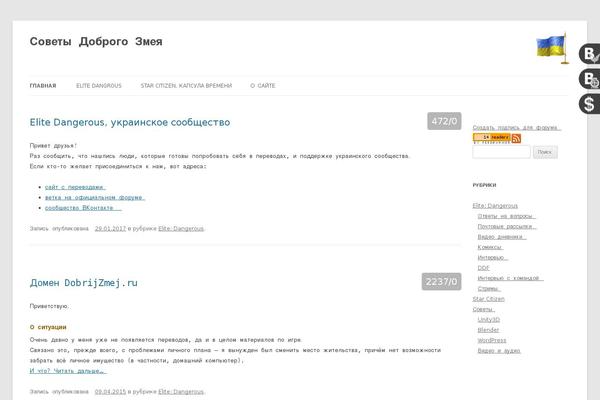Open the orange RSS feed icon
Screen dimensions: 600x400
click(516, 138)
